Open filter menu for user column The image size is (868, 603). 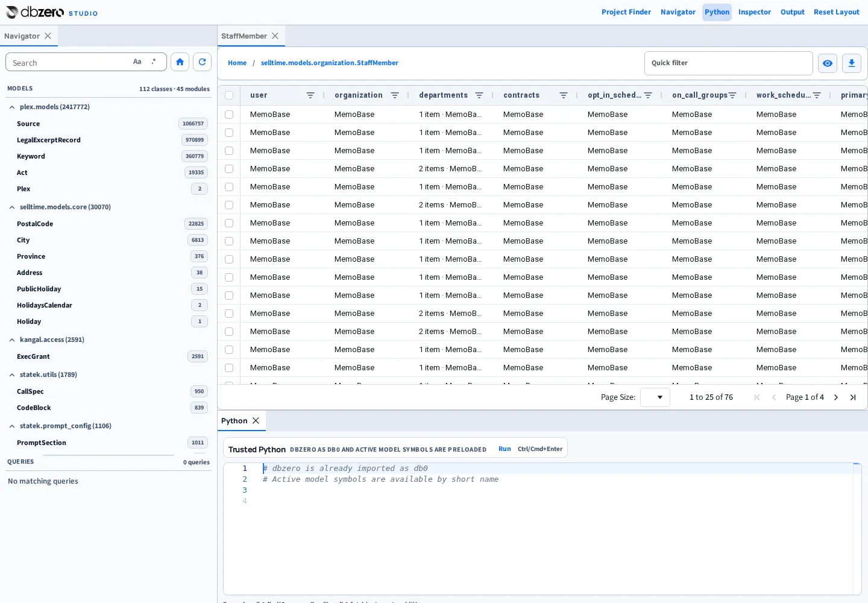[x=310, y=95]
